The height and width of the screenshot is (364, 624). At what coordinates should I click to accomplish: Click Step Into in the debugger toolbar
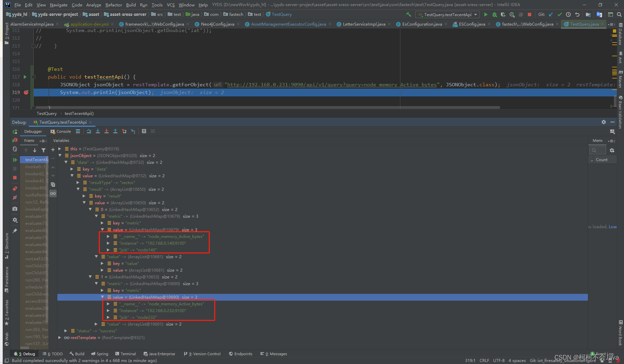click(x=98, y=131)
